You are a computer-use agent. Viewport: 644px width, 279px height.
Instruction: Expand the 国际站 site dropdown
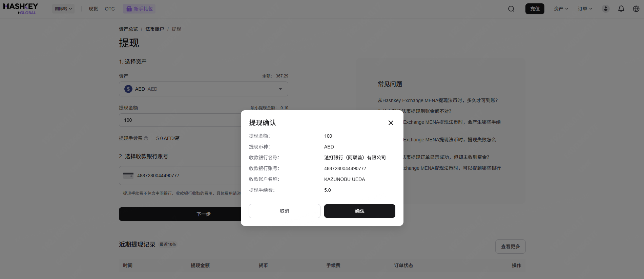[63, 9]
